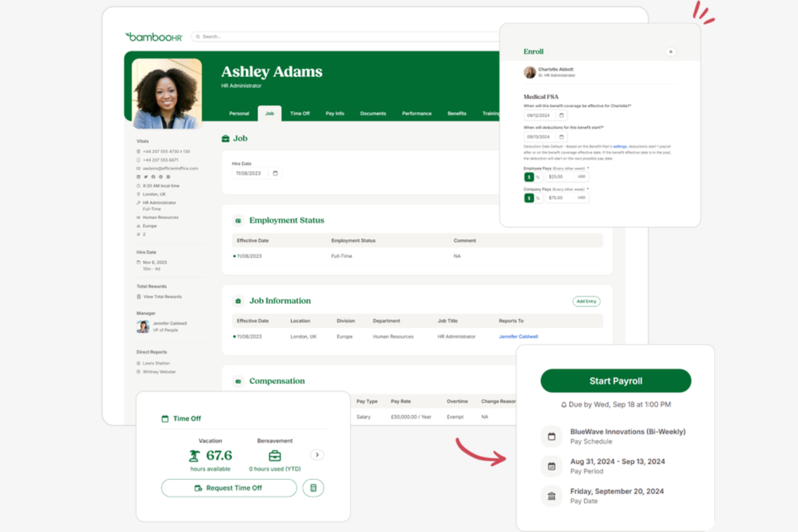The height and width of the screenshot is (532, 798).
Task: Click the Pay Schedule calendar icon
Action: [551, 436]
